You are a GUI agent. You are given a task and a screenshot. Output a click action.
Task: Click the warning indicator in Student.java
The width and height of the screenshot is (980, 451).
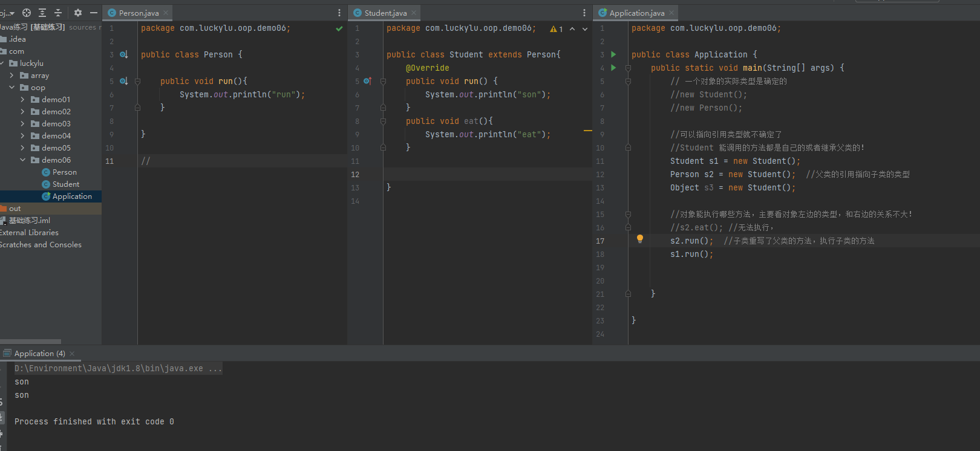click(557, 29)
